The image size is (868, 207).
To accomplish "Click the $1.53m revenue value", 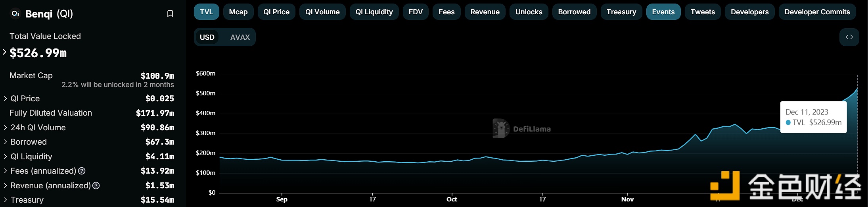I will tap(160, 186).
